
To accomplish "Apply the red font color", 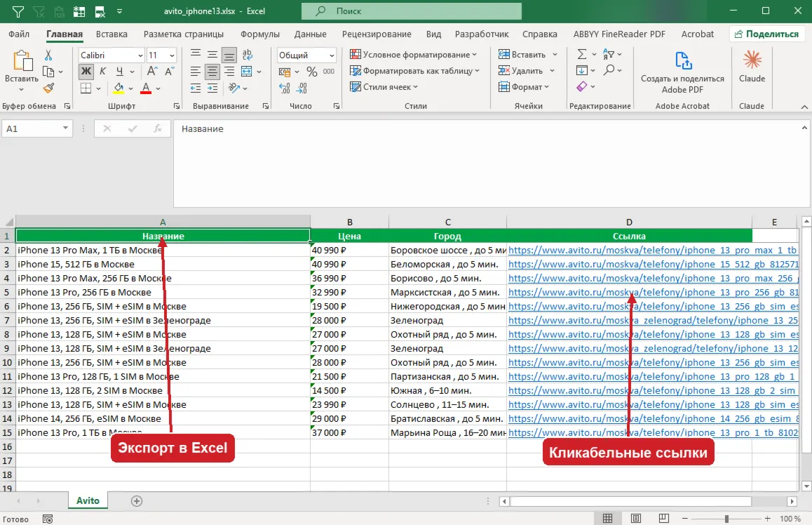I will [x=146, y=88].
